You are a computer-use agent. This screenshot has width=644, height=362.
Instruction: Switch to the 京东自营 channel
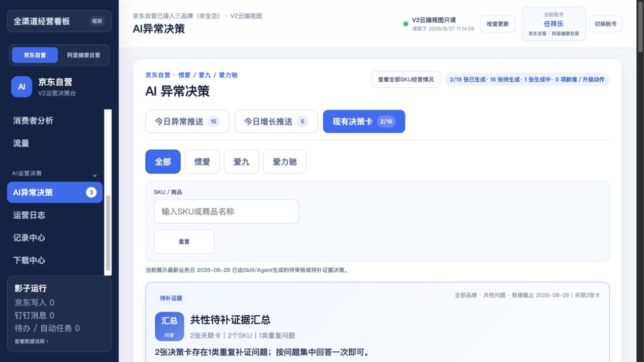(x=35, y=55)
